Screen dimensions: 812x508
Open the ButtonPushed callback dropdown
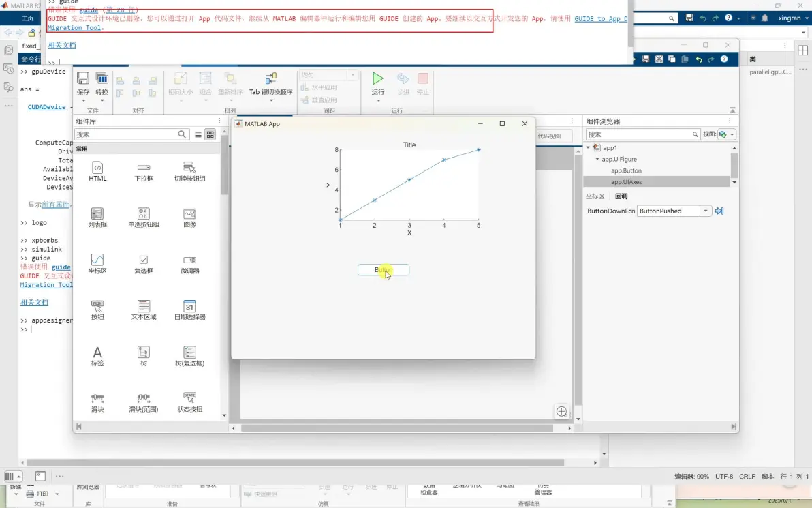[706, 211]
